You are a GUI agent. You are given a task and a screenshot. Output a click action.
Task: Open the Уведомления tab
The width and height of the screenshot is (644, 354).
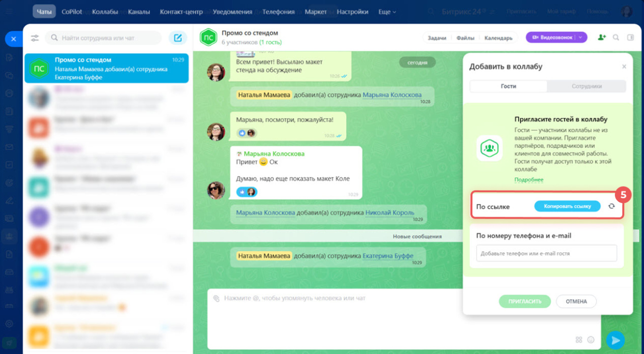(x=232, y=12)
